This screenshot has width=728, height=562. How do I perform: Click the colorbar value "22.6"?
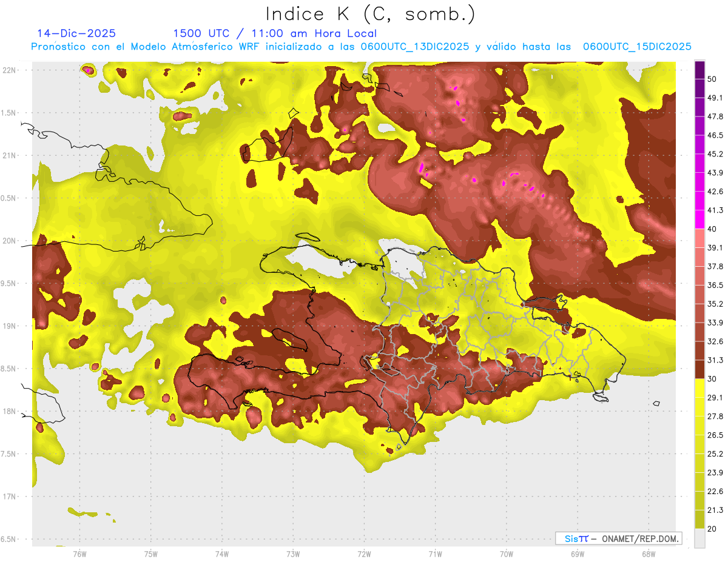(715, 492)
